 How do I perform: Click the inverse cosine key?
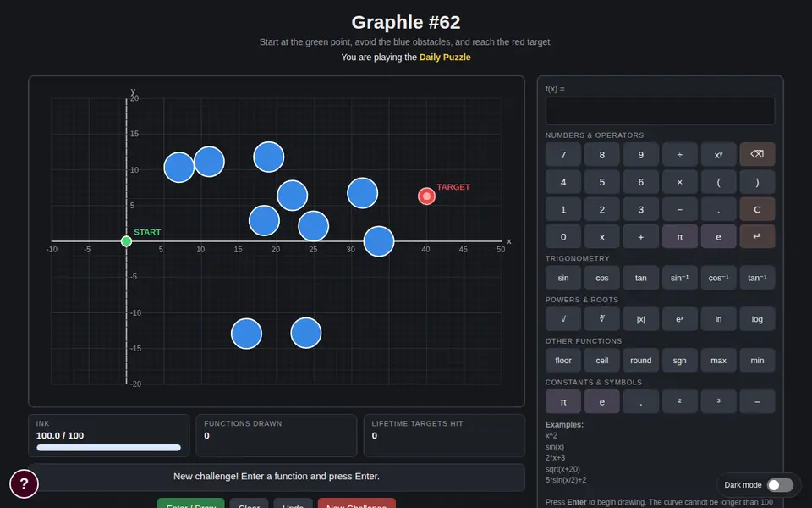(x=718, y=278)
